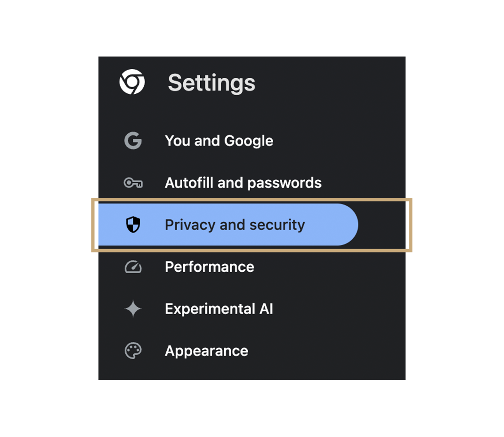504x437 pixels.
Task: Click the Google G icon
Action: pos(133,141)
